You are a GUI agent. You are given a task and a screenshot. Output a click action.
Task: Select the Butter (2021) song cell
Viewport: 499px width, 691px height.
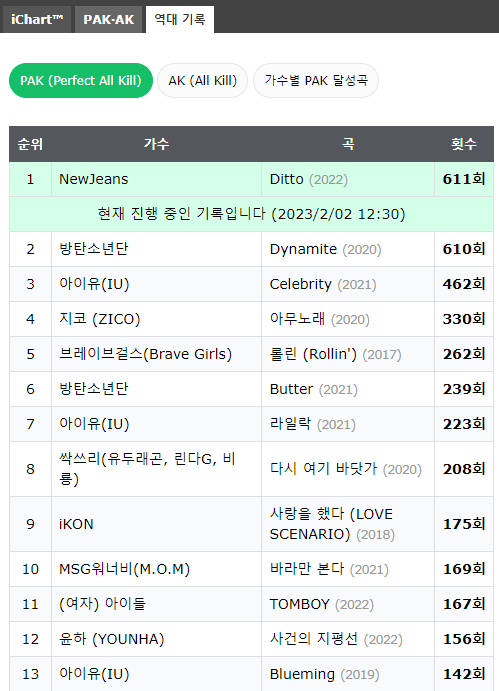(x=348, y=389)
